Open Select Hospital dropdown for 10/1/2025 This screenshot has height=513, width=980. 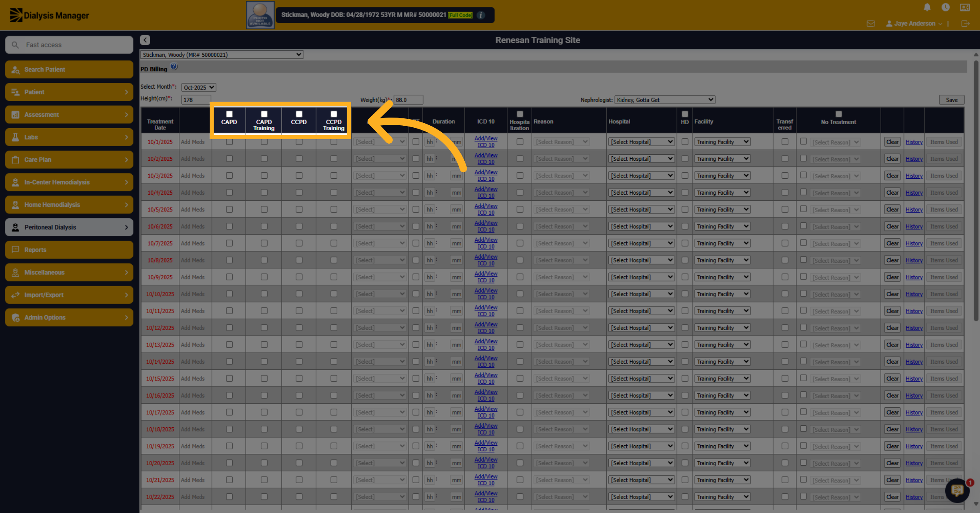(641, 142)
